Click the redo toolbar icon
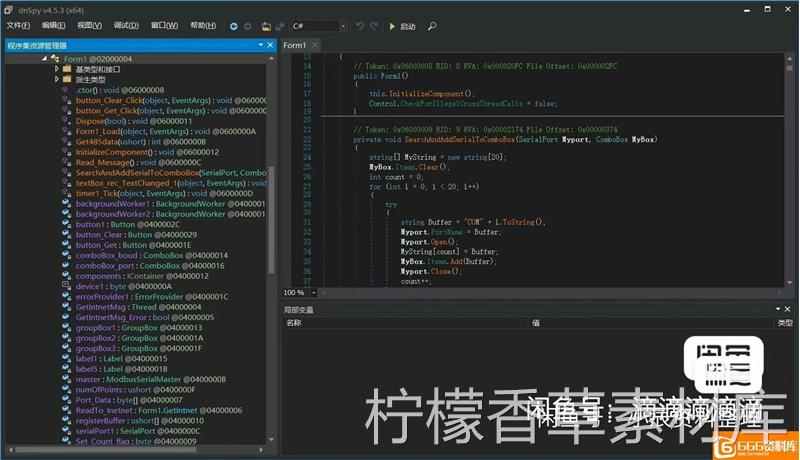Viewport: 800px width, 460px height. point(374,26)
